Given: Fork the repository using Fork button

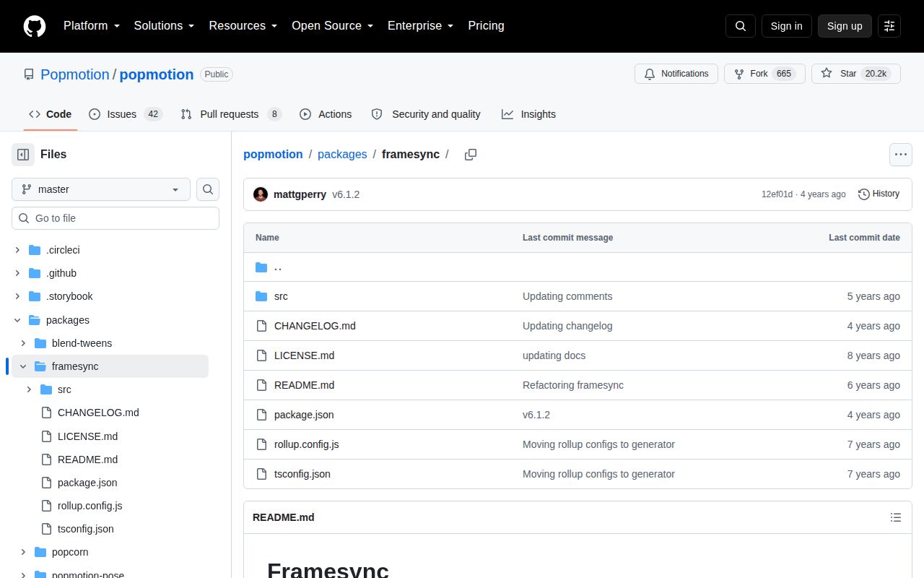Looking at the screenshot, I should point(764,74).
